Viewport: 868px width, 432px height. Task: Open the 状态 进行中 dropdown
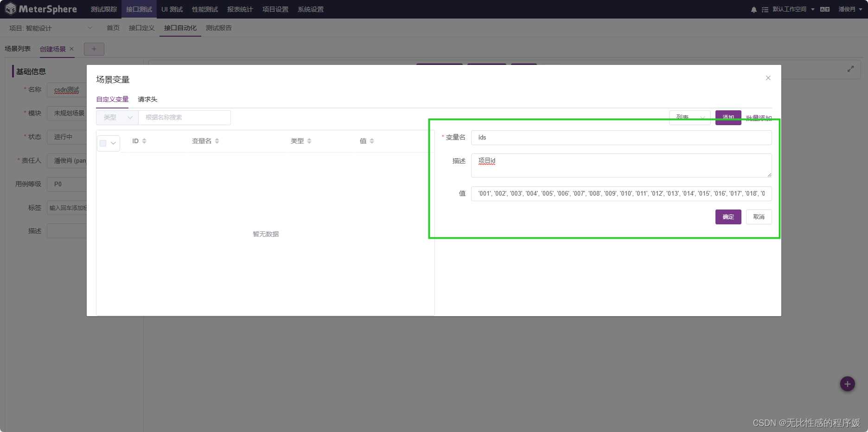[67, 137]
